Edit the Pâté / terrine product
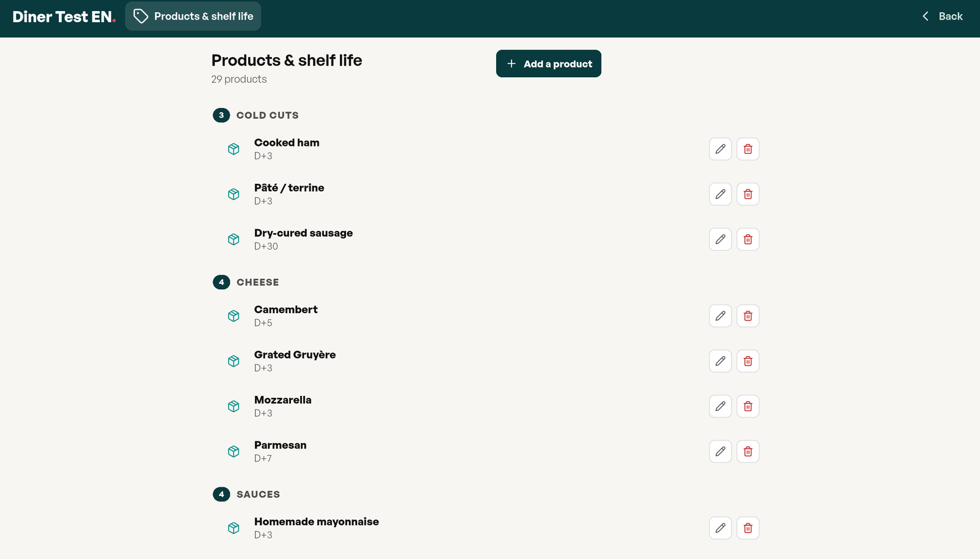 point(720,194)
